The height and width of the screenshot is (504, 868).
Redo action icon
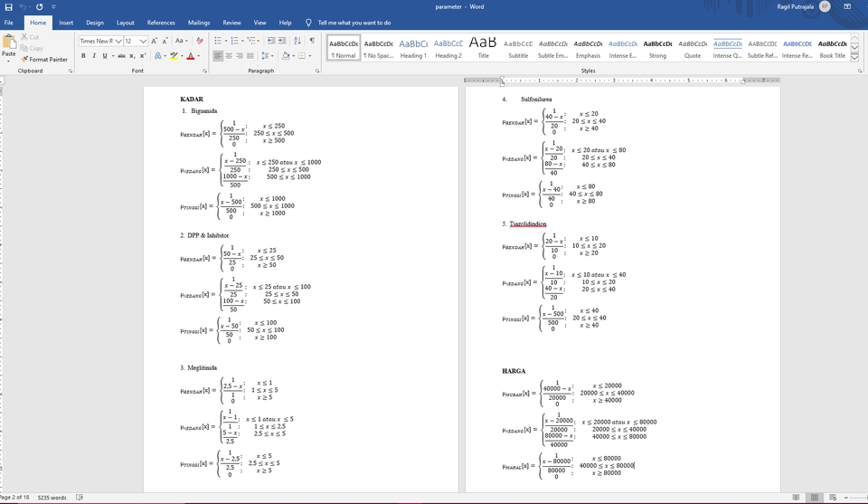(39, 6)
